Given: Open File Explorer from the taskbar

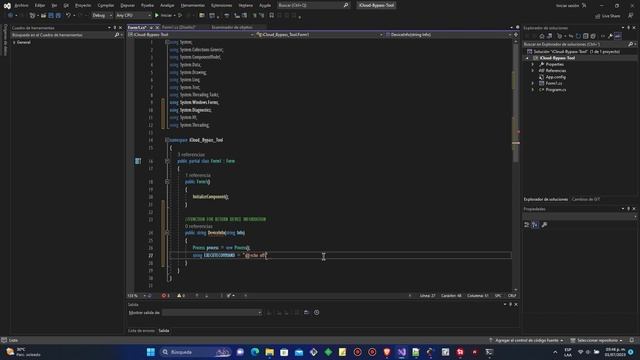Looking at the screenshot, I should point(269,352).
